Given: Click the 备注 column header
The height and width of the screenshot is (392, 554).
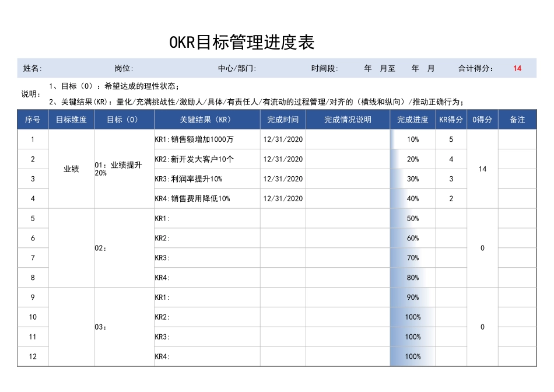Looking at the screenshot, I should pos(518,120).
